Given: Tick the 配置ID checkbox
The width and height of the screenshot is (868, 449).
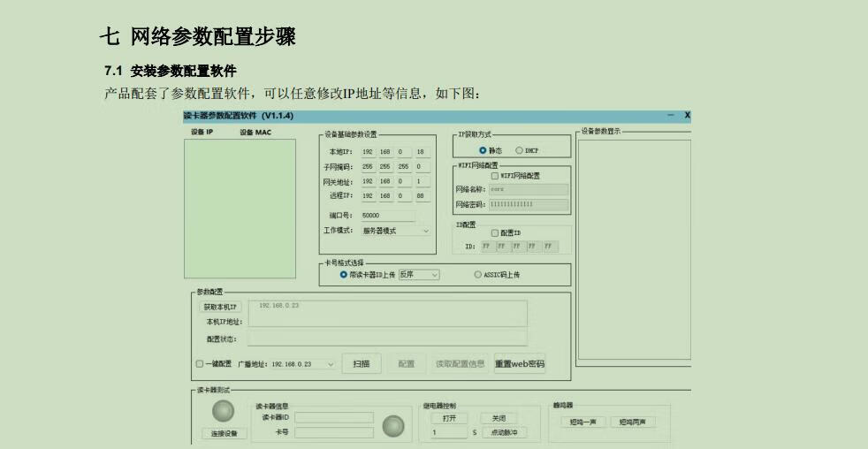Looking at the screenshot, I should [x=495, y=232].
